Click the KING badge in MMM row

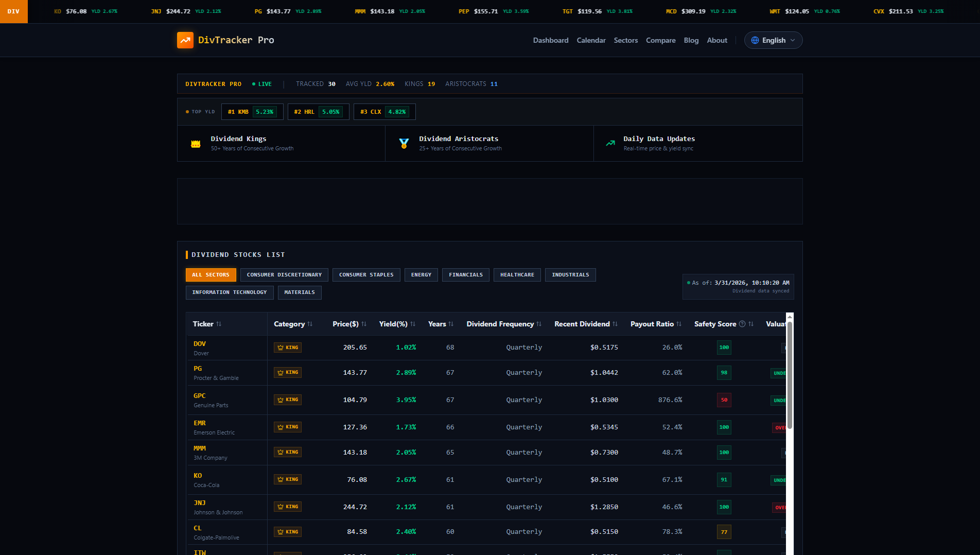point(288,452)
